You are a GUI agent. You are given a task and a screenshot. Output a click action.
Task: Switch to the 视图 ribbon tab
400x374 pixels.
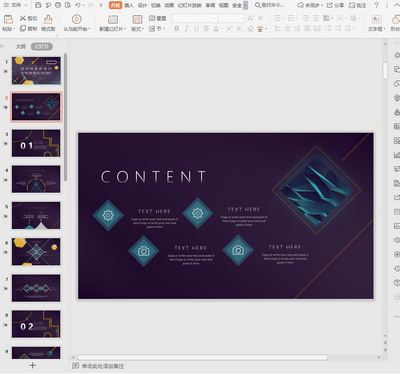pos(224,5)
